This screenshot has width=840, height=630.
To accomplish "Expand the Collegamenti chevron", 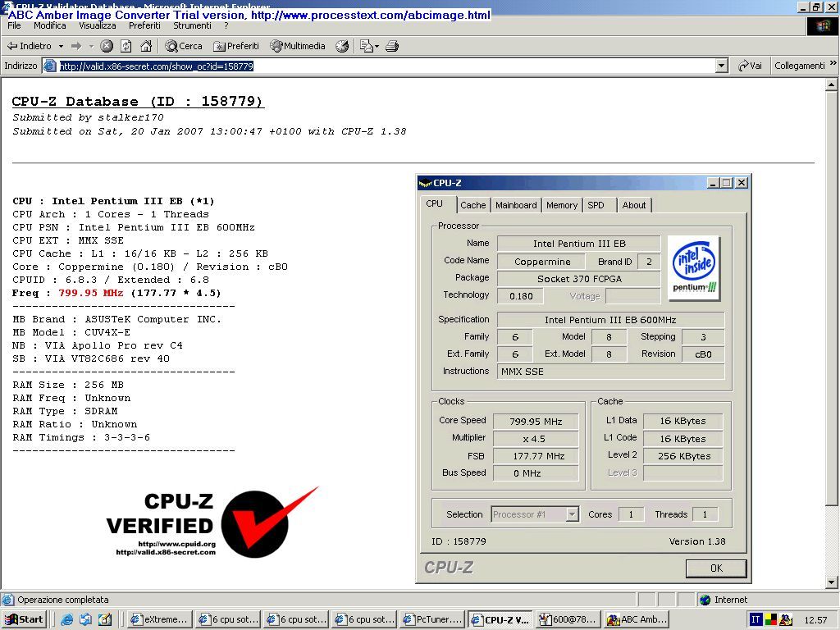I will 833,63.
